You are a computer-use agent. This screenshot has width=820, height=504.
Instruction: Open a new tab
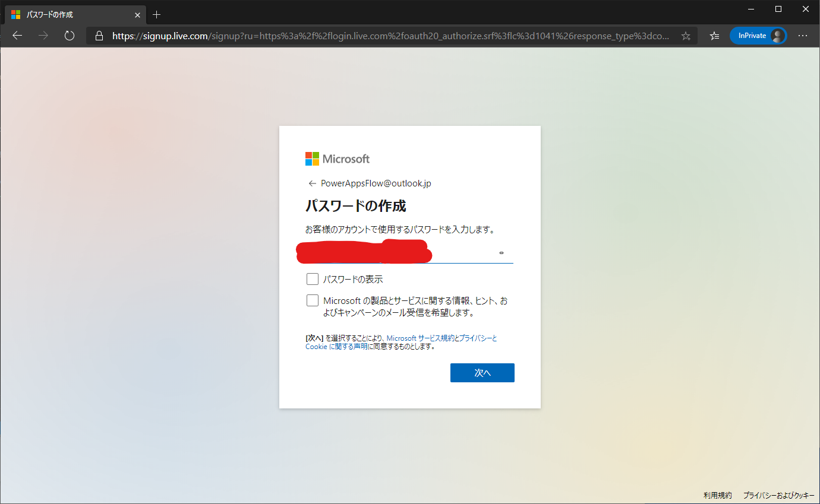point(157,14)
